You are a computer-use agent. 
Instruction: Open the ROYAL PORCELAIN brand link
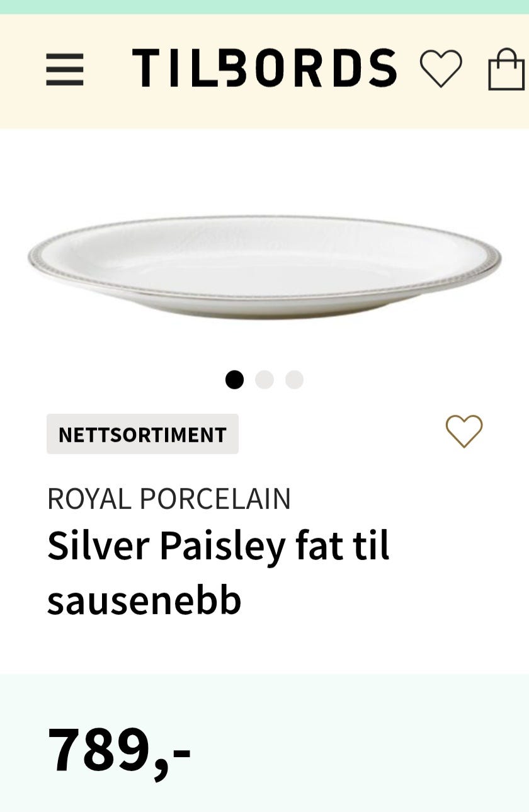coord(169,499)
